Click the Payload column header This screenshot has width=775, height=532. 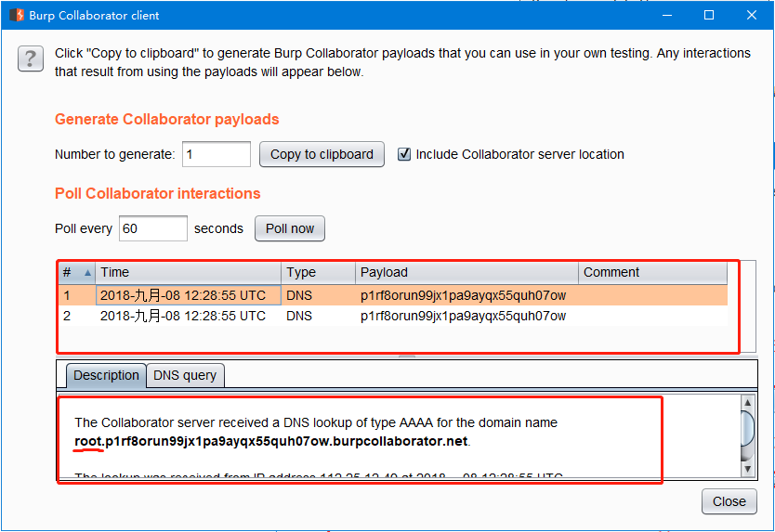466,272
